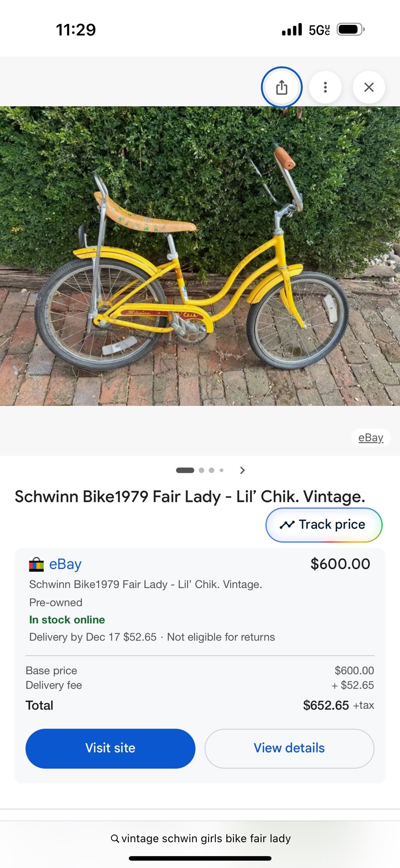Tap the trend line icon in Track price
Screen dimensions: 400x868
[287, 524]
